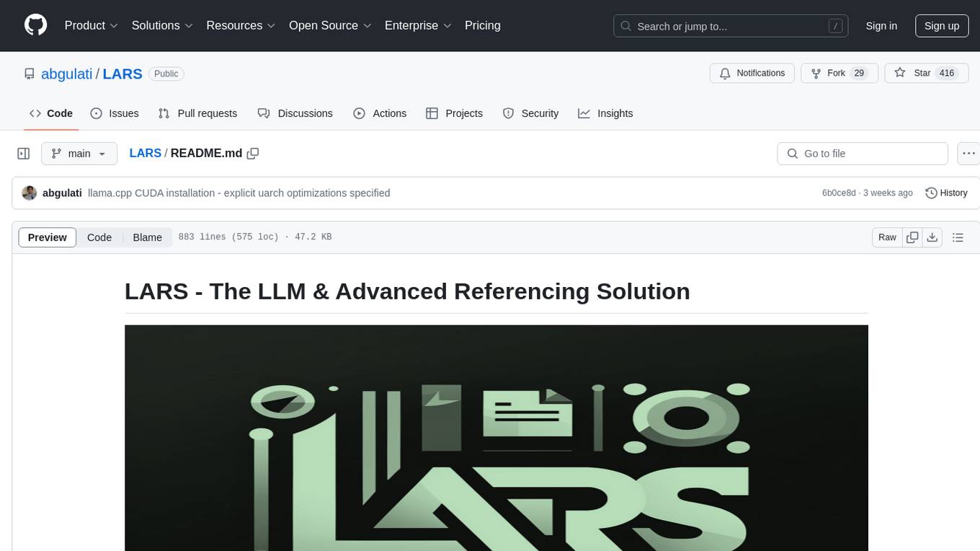
Task: Open the more file actions ellipsis menu
Action: 968,154
